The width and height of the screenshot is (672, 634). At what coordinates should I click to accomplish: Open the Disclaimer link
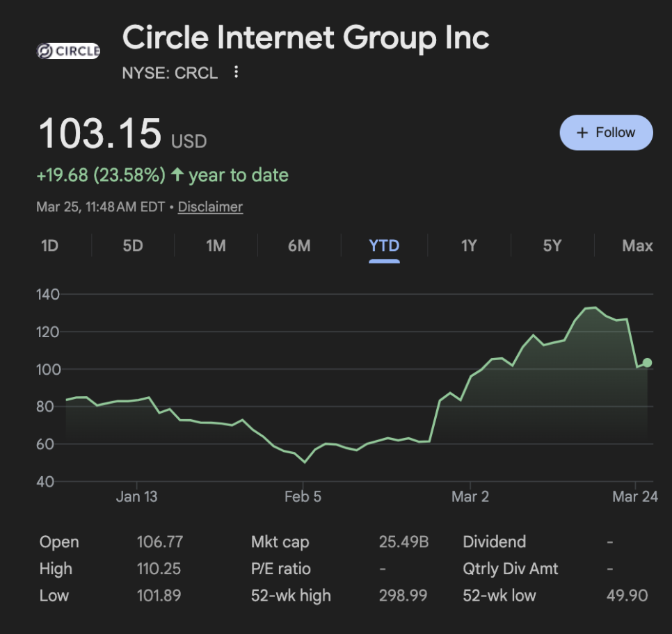click(x=210, y=206)
